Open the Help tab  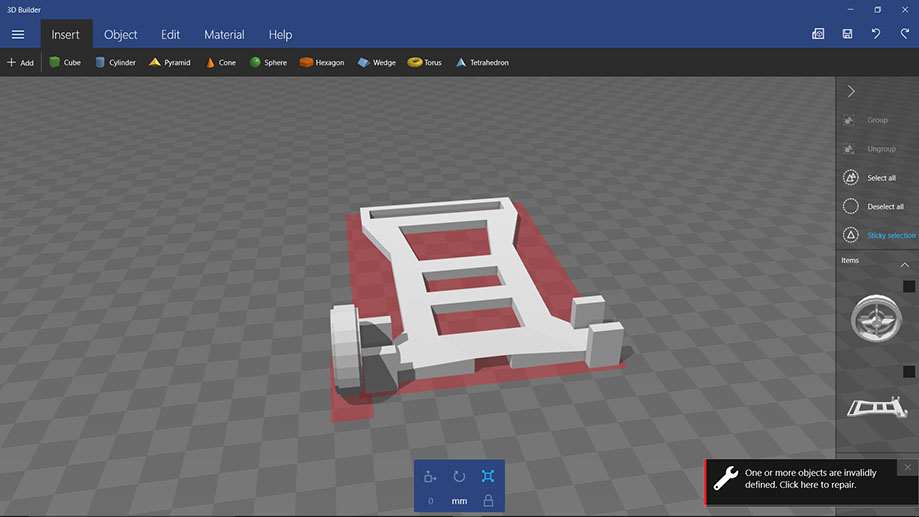[280, 35]
